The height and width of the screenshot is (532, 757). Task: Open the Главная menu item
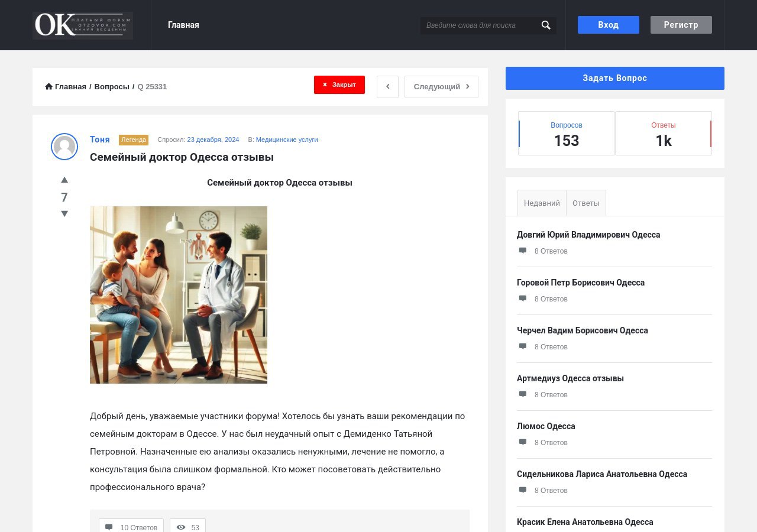tap(183, 25)
